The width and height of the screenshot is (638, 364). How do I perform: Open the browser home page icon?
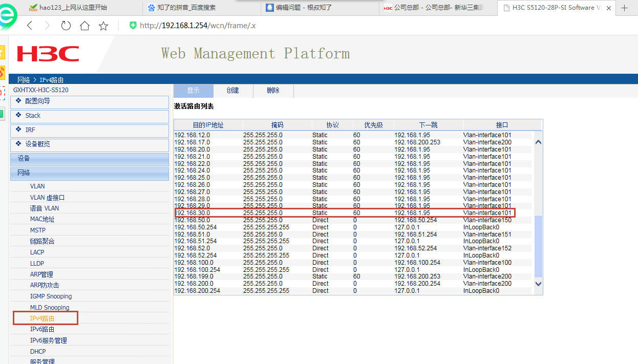coord(84,26)
